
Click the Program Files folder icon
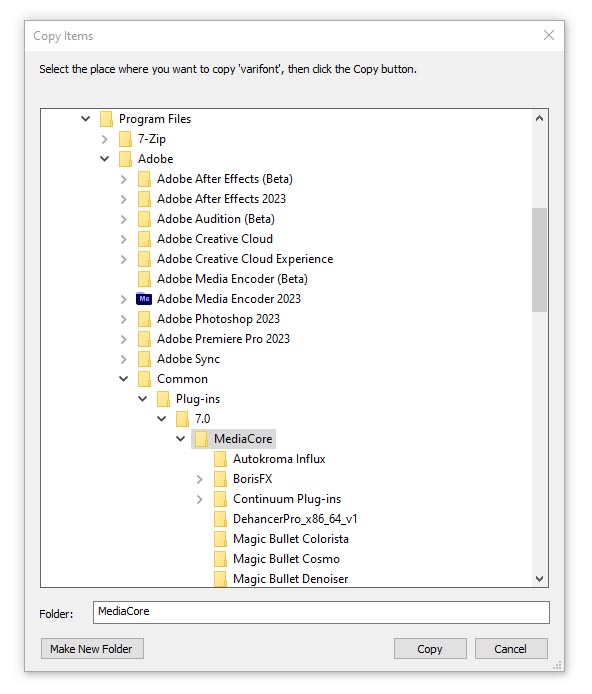point(106,119)
